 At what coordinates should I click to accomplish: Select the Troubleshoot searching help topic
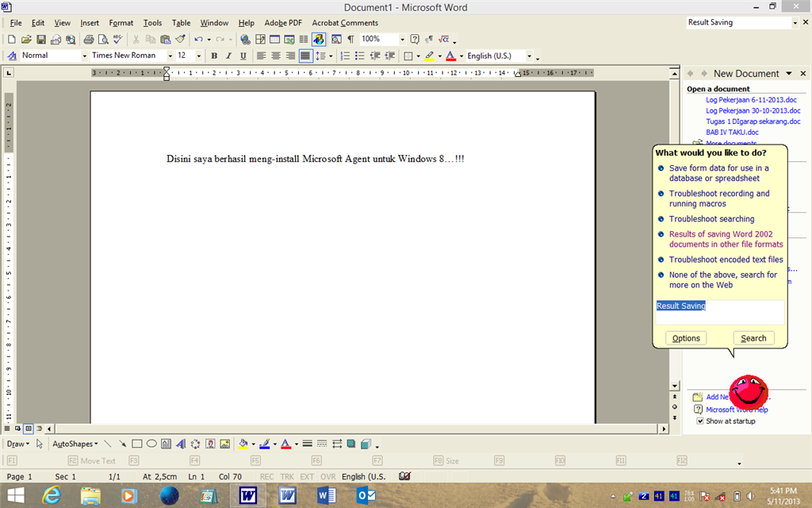pyautogui.click(x=711, y=219)
